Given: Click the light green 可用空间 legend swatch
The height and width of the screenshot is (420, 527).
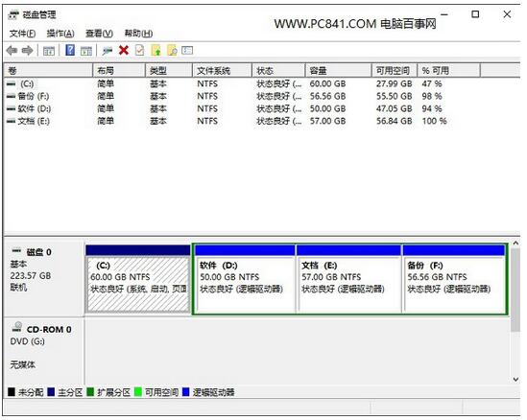Looking at the screenshot, I should click(138, 392).
